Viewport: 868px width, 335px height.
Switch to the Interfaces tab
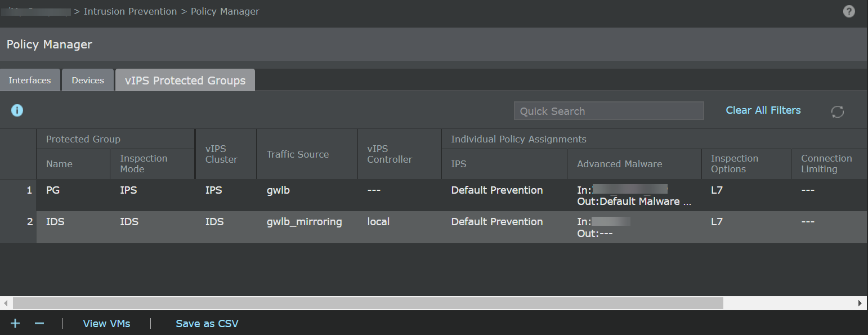30,80
